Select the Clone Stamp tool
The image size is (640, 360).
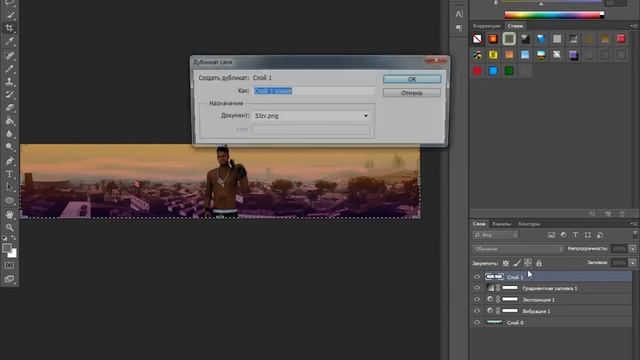[10, 81]
